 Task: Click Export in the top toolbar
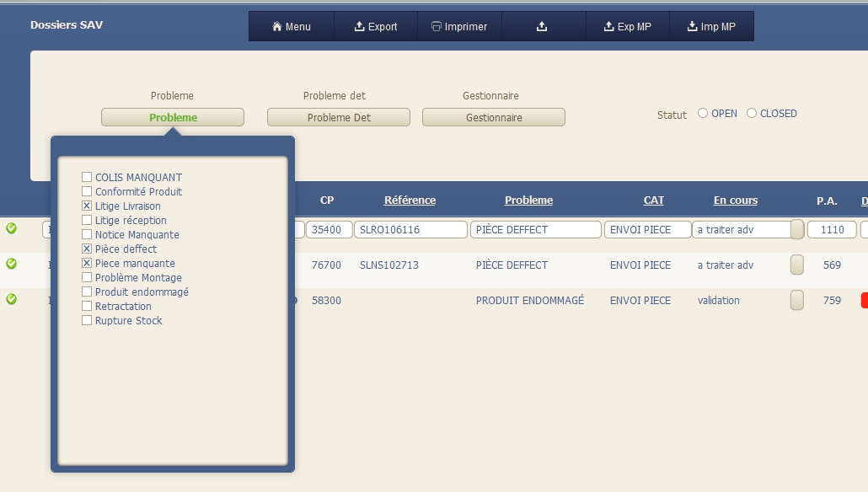click(x=376, y=26)
